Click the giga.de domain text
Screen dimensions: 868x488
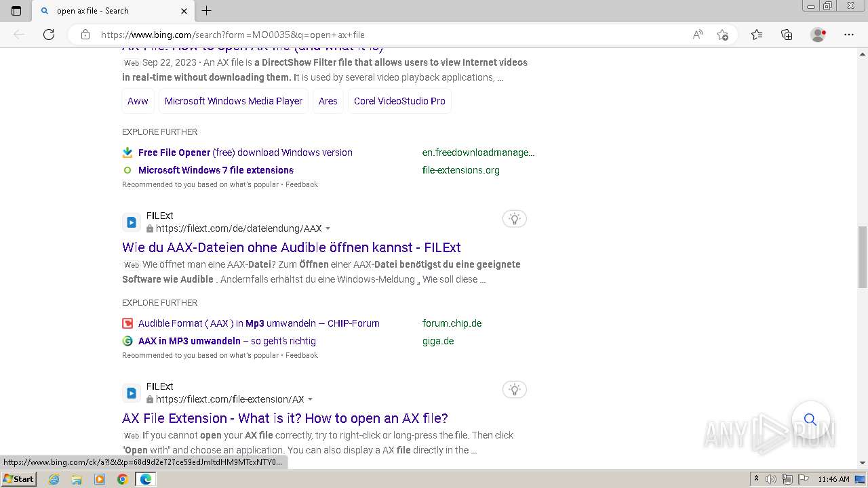[438, 341]
